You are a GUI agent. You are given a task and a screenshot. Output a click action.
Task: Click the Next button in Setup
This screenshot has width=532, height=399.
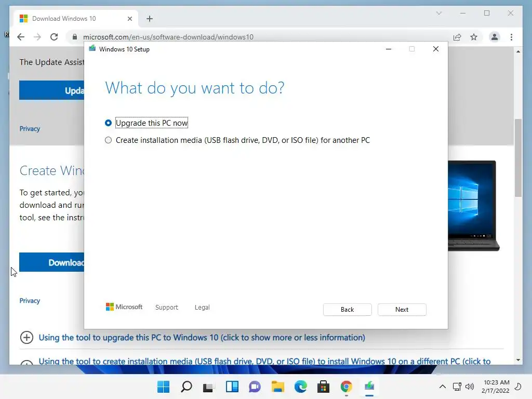[402, 310]
